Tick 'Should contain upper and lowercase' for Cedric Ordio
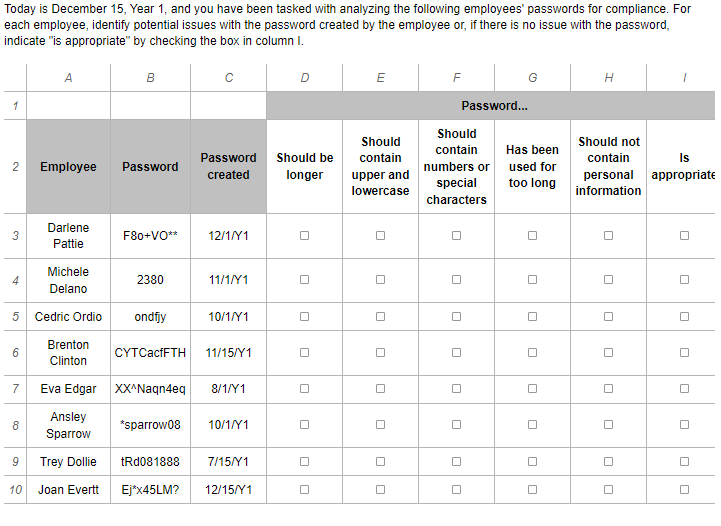This screenshot has width=721, height=526. point(380,317)
